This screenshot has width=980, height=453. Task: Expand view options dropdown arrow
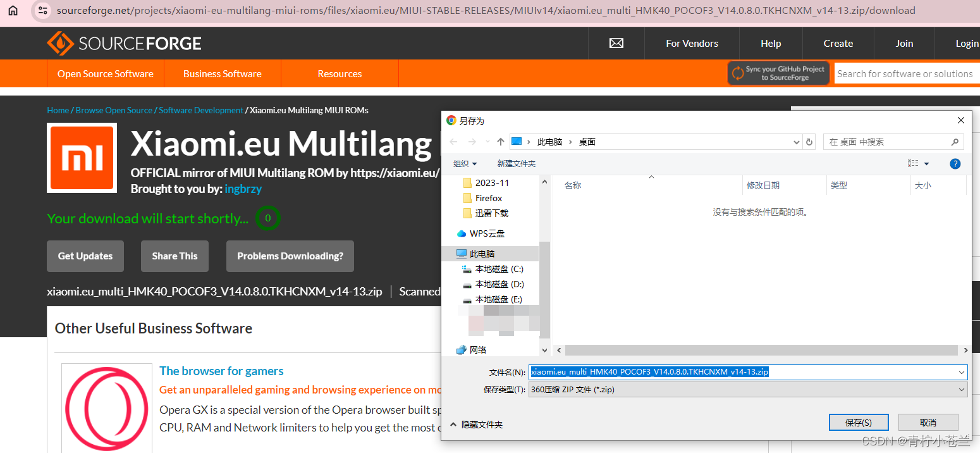(927, 164)
